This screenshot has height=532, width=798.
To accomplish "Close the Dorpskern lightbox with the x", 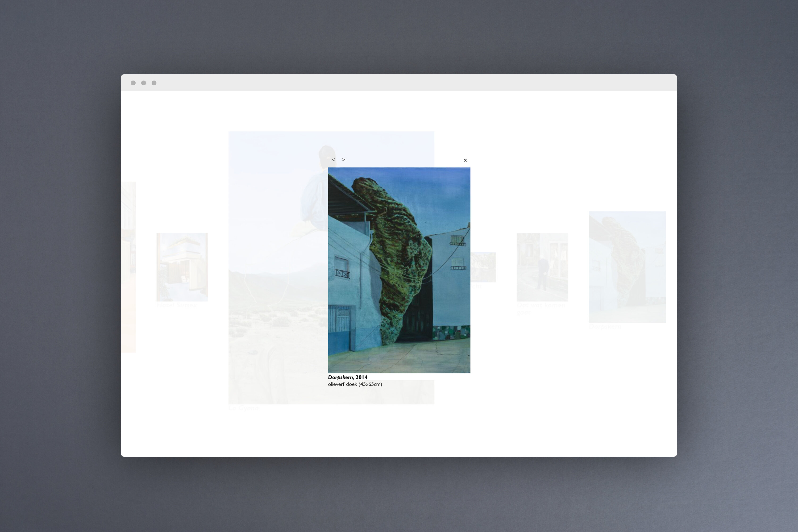I will click(465, 160).
